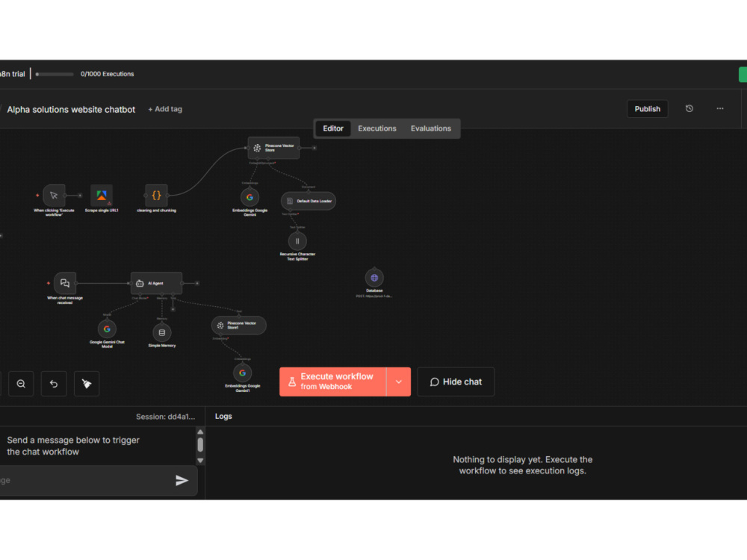The width and height of the screenshot is (747, 560).
Task: Select the 'When clicking Execute workflow' trigger node
Action: (54, 195)
